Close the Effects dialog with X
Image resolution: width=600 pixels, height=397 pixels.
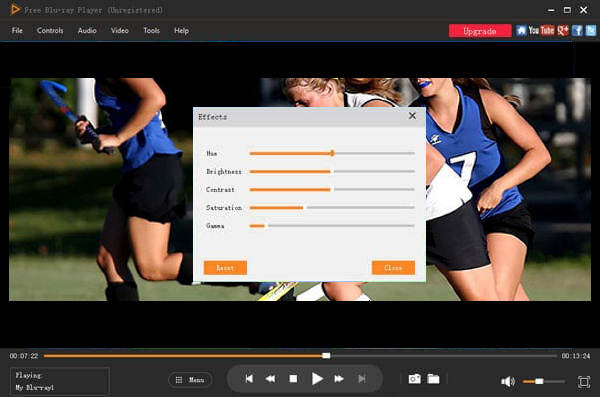click(x=412, y=116)
